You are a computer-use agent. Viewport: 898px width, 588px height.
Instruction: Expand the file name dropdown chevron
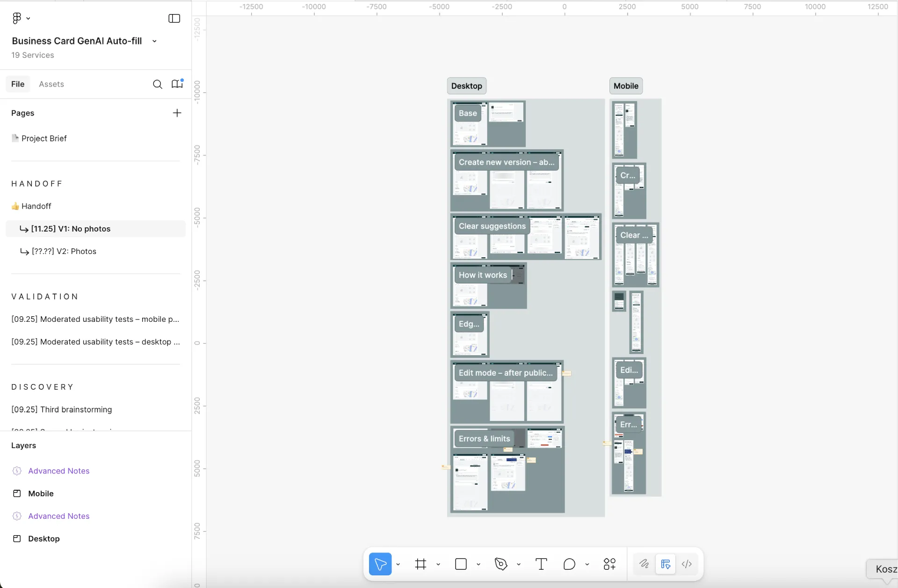[154, 41]
